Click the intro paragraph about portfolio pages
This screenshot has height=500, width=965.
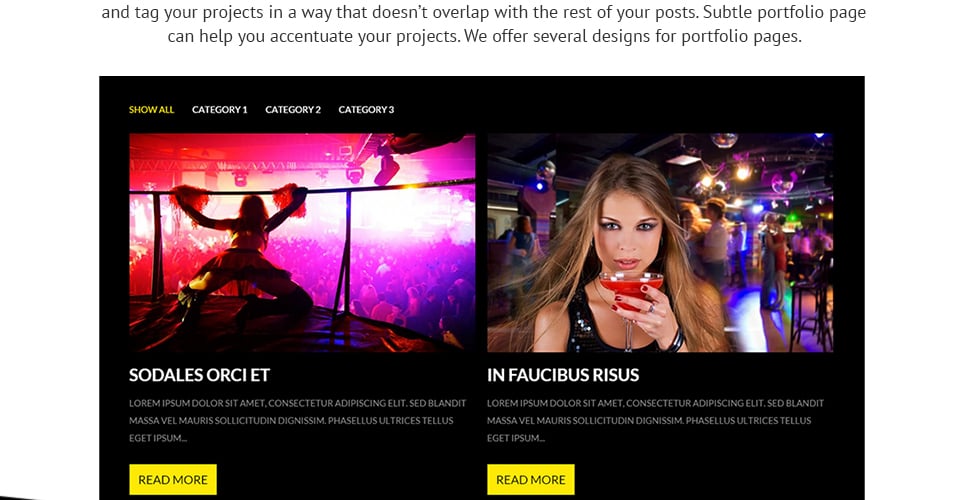[484, 24]
